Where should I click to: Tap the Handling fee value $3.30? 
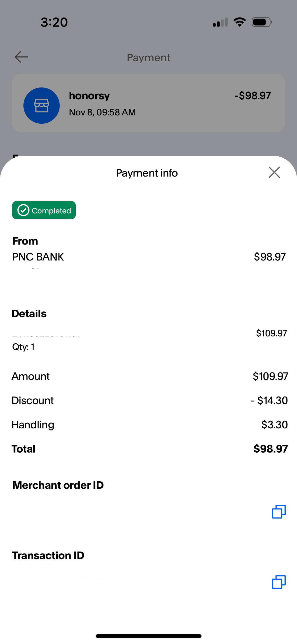(x=274, y=425)
